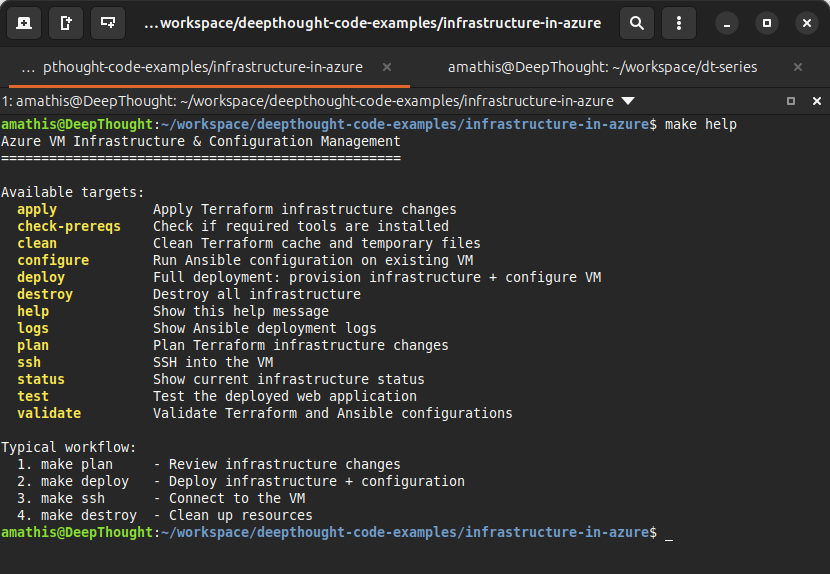The height and width of the screenshot is (574, 830).
Task: Click 'Azure VM Infrastructure & Configuration Management' heading
Action: (x=201, y=141)
